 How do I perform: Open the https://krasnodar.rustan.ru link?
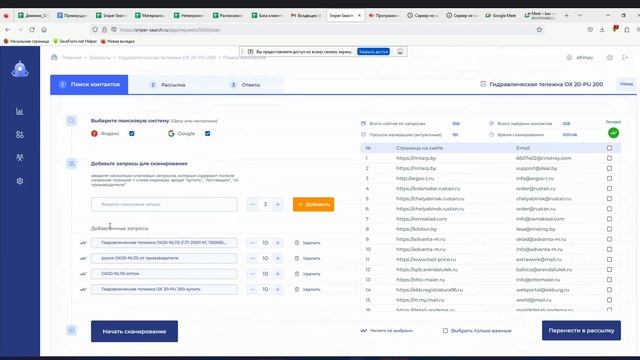click(428, 189)
